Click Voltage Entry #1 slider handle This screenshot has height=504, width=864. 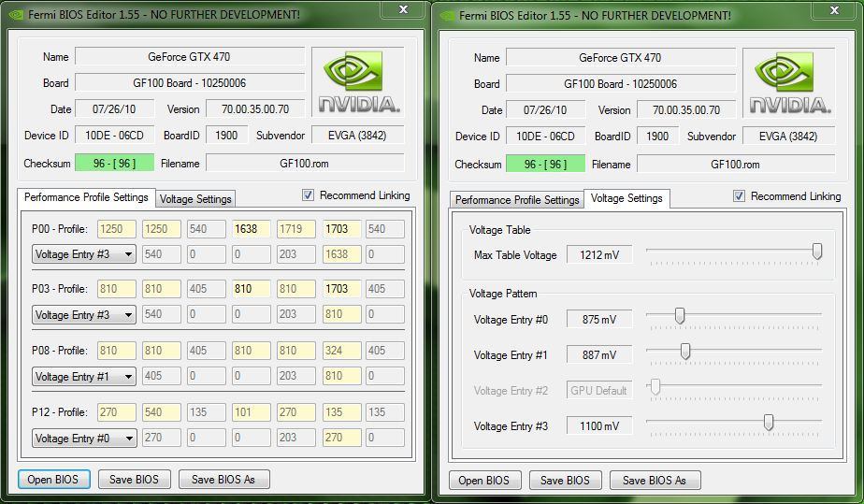(x=684, y=352)
